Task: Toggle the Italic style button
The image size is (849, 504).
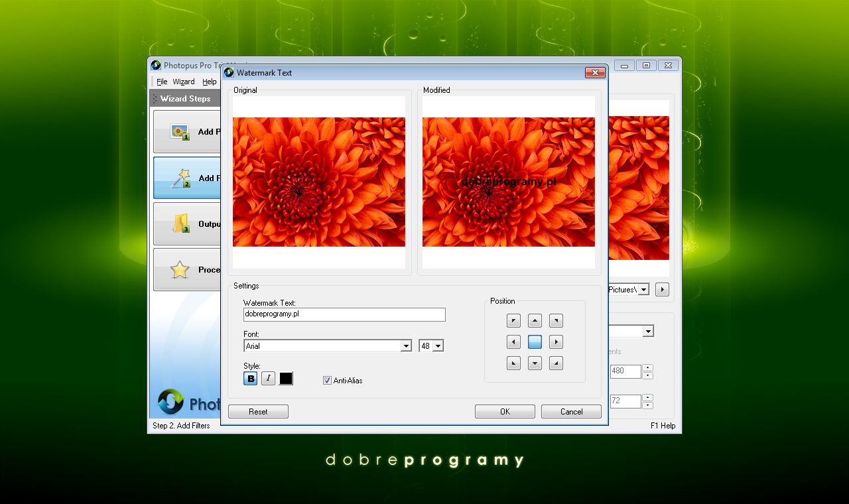Action: tap(268, 379)
